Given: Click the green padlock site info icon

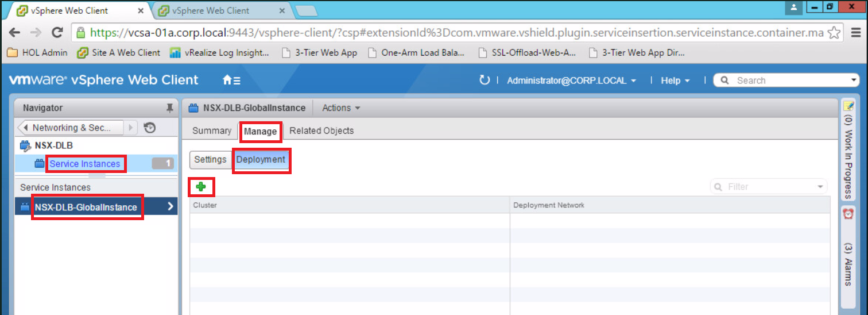Looking at the screenshot, I should point(81,33).
